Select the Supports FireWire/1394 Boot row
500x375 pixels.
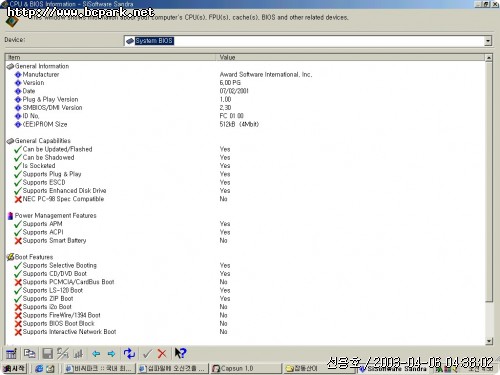[245, 315]
